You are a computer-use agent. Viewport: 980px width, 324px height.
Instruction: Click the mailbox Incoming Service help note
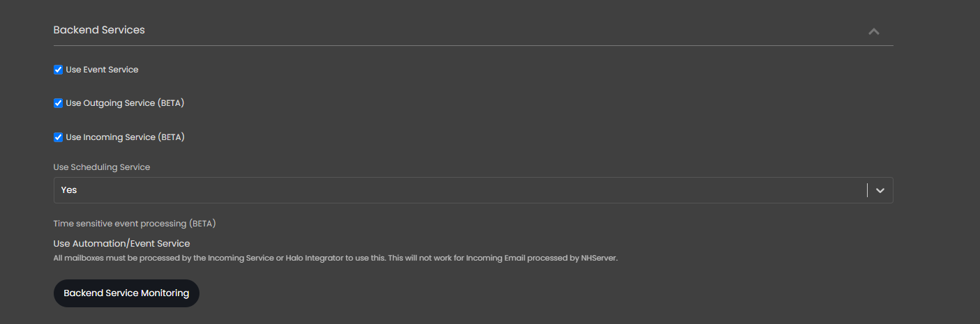coord(336,258)
